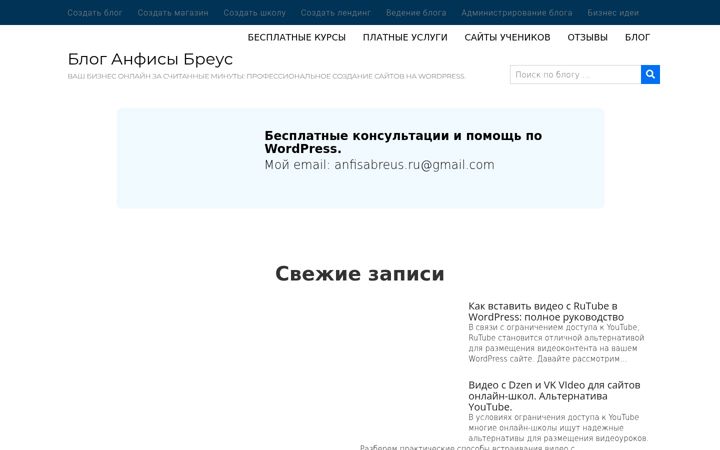
Task: Go to 'ОТЗЫВЫ' menu item
Action: (x=587, y=37)
